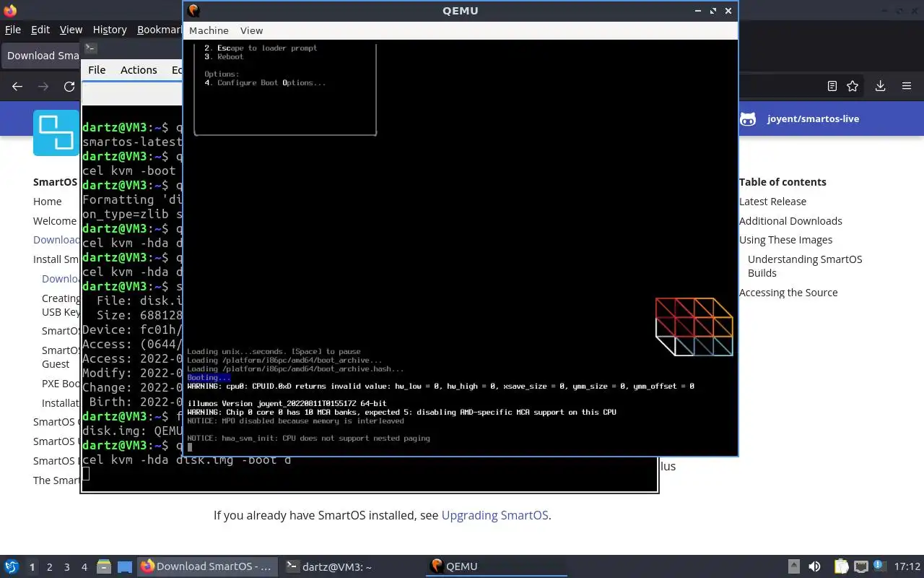Open Home in the docs sidebar
The image size is (924, 578).
tap(47, 202)
